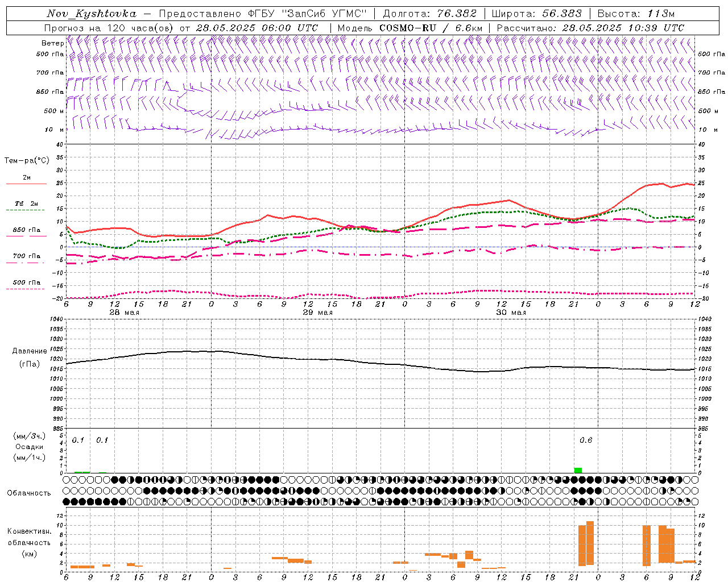Click the "28 мая" date label
The width and height of the screenshot is (728, 582).
(x=124, y=313)
